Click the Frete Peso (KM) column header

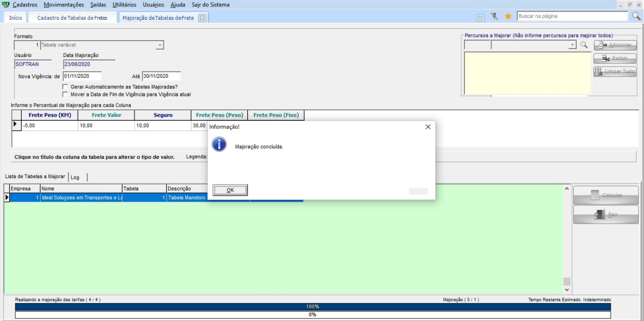click(x=50, y=115)
